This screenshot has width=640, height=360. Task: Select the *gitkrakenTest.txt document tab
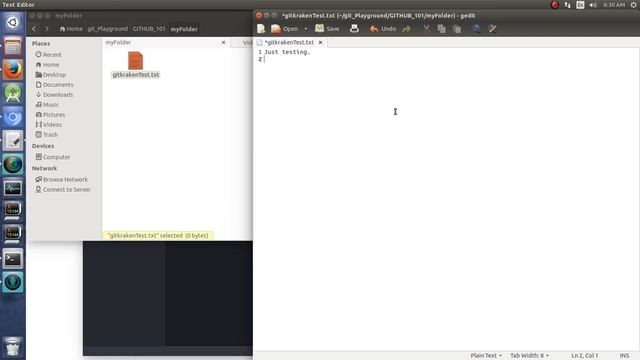point(289,42)
